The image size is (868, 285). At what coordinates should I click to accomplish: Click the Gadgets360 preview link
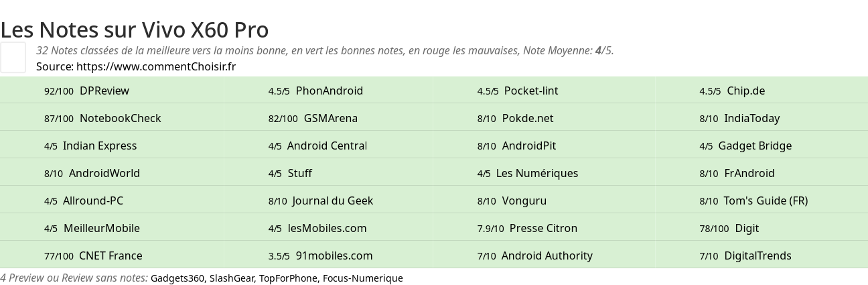tap(177, 278)
